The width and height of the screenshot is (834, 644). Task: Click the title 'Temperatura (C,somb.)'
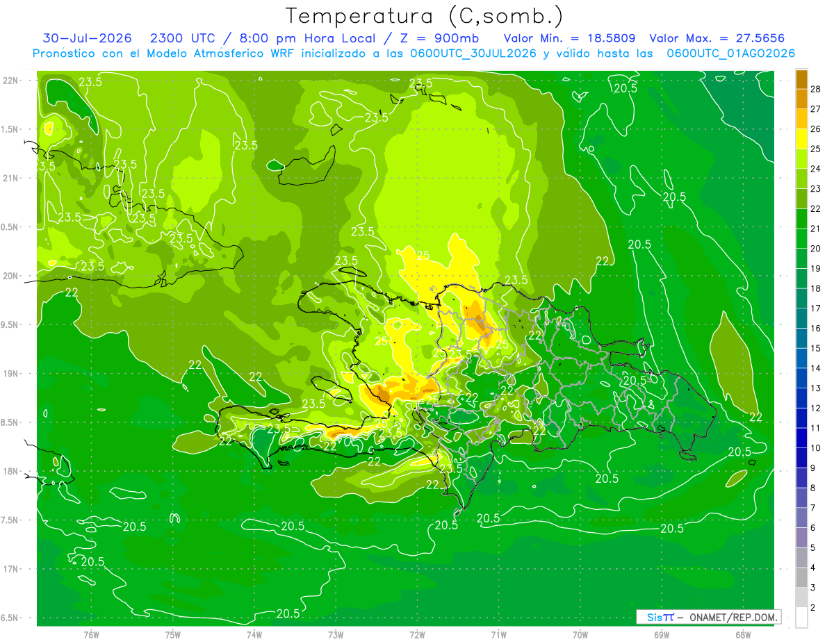pos(424,15)
